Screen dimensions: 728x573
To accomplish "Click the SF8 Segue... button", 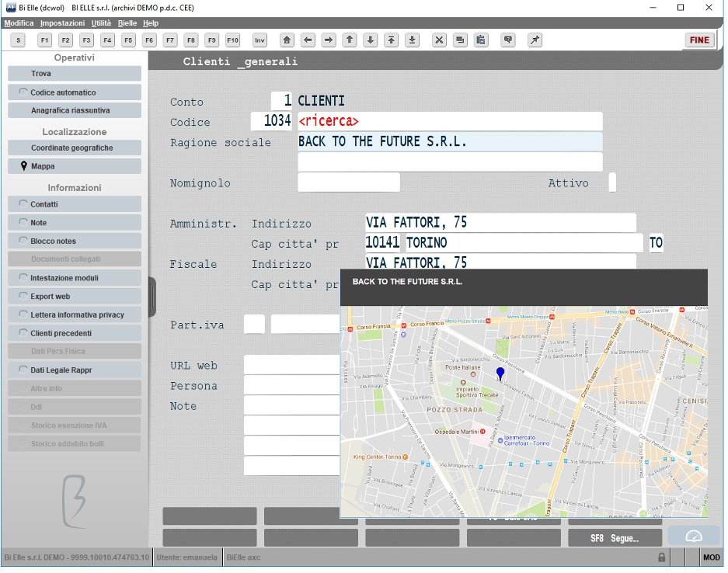I will pyautogui.click(x=615, y=538).
